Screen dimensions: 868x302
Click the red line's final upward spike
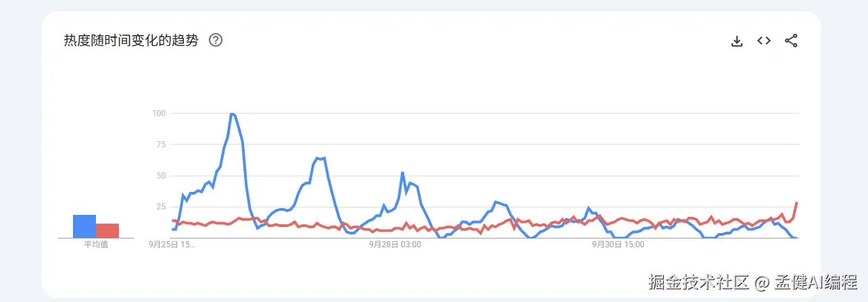[796, 203]
